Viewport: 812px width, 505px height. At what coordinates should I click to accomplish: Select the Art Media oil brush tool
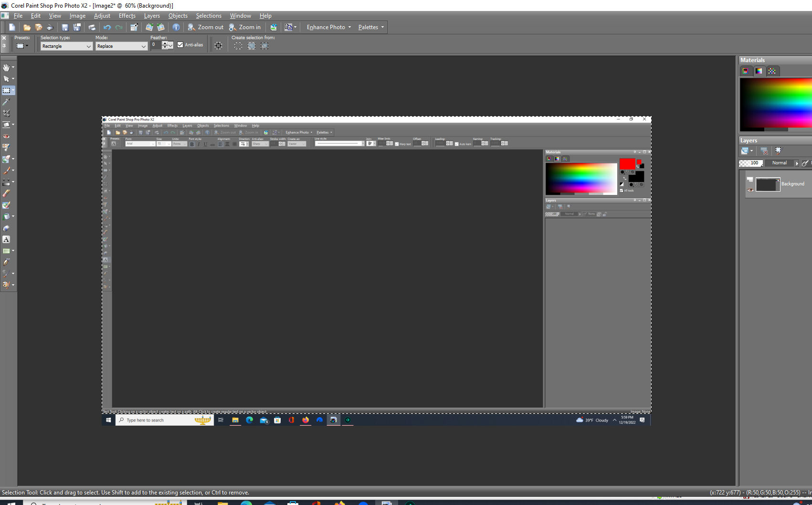[x=6, y=285]
